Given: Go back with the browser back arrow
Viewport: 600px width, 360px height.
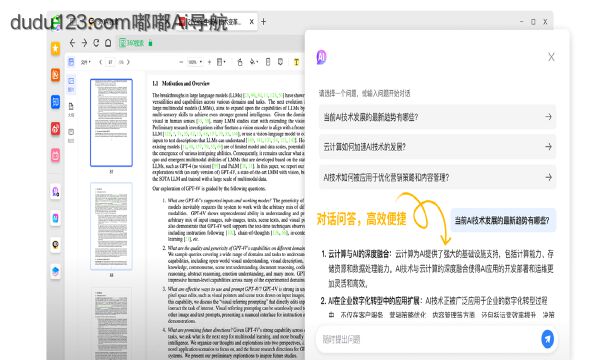Looking at the screenshot, I should [72, 43].
